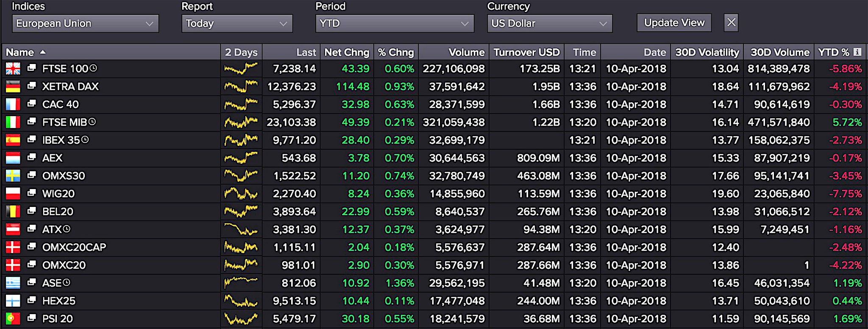
Task: Click OMXS30 last value 1,522.52
Action: 295,176
